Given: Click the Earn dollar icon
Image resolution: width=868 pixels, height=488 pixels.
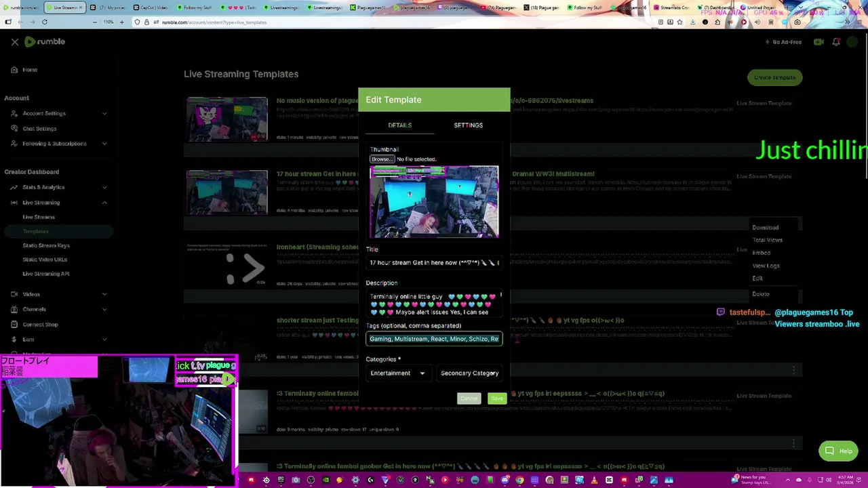Looking at the screenshot, I should click(x=14, y=340).
